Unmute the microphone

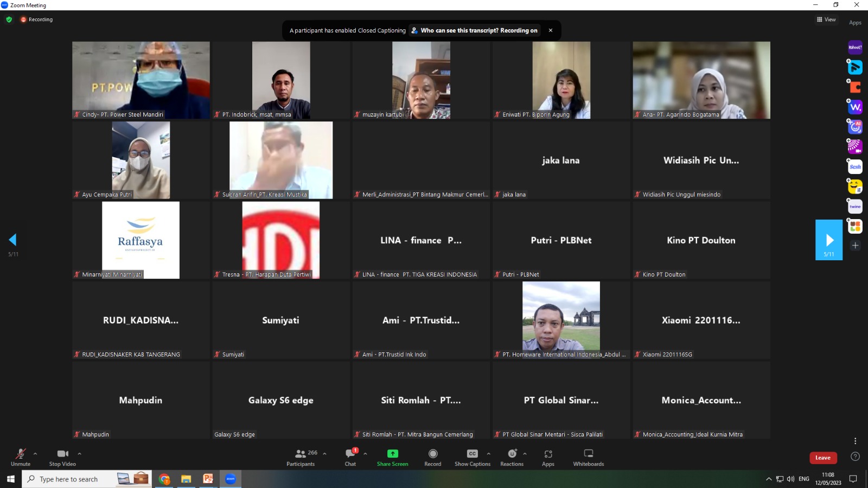(x=21, y=457)
